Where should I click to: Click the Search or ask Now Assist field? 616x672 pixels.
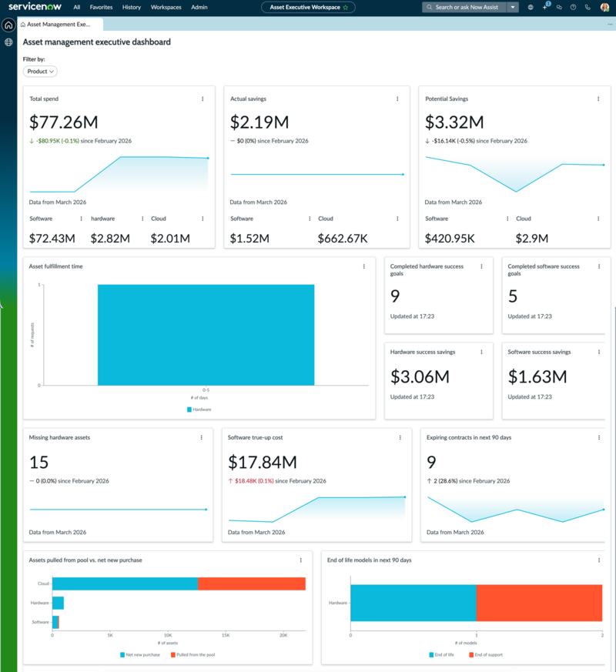click(x=464, y=7)
